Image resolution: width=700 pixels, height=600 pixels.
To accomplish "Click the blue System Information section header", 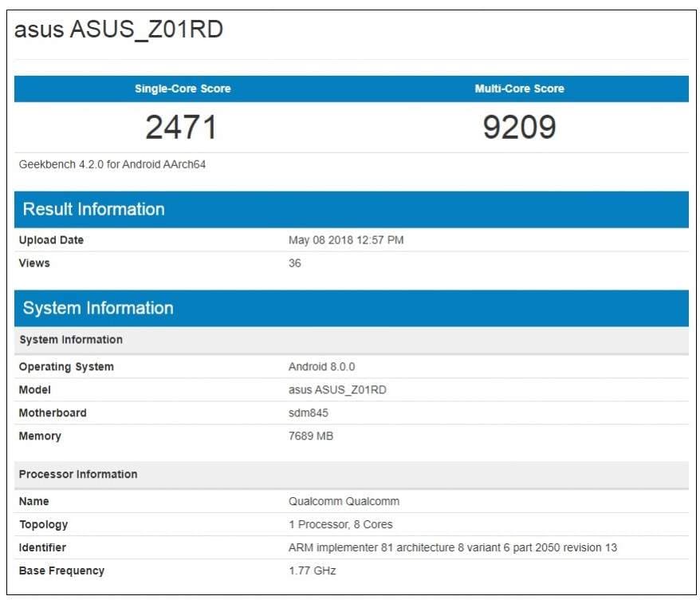I will pyautogui.click(x=352, y=308).
